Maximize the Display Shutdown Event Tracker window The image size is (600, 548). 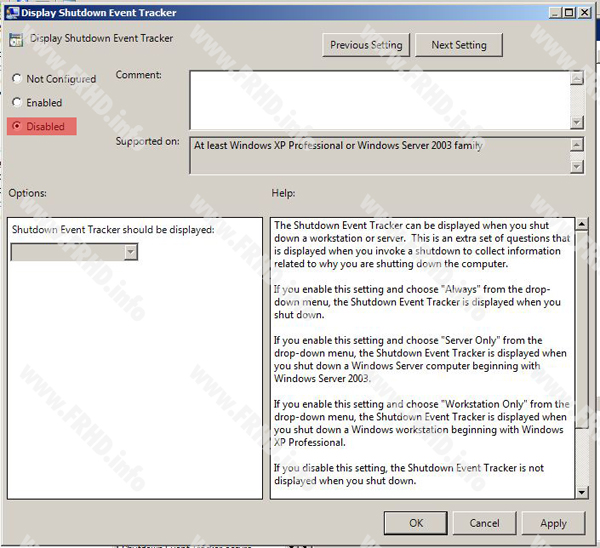click(568, 12)
